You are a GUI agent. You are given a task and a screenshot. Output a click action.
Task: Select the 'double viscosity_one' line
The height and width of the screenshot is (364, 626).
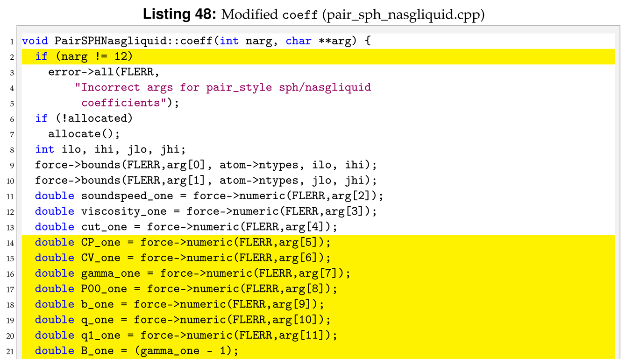tap(206, 211)
